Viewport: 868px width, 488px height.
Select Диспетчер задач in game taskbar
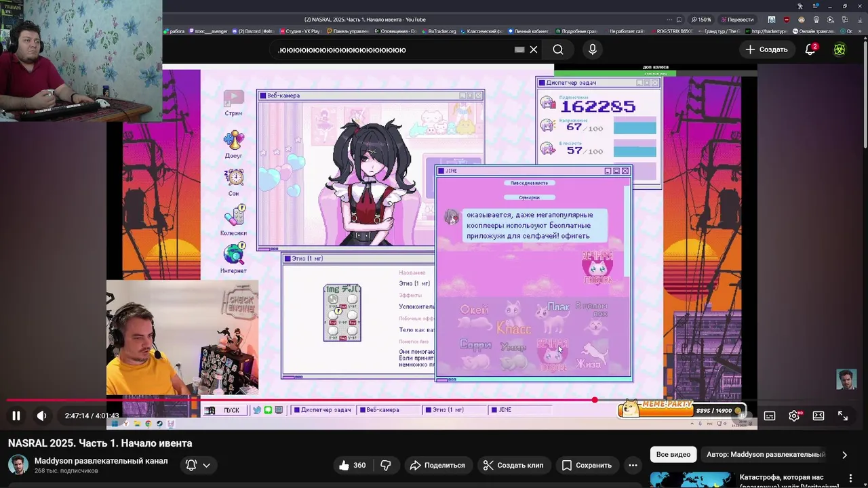322,410
